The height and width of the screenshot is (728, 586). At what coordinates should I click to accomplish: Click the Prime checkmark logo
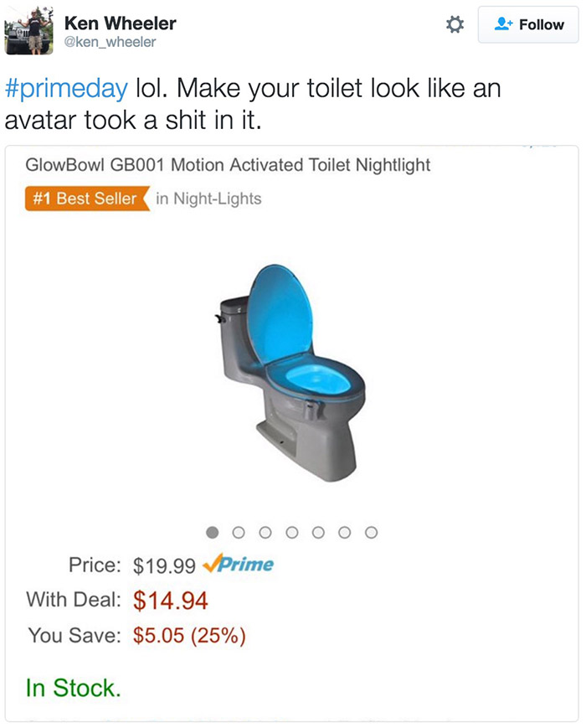[239, 565]
